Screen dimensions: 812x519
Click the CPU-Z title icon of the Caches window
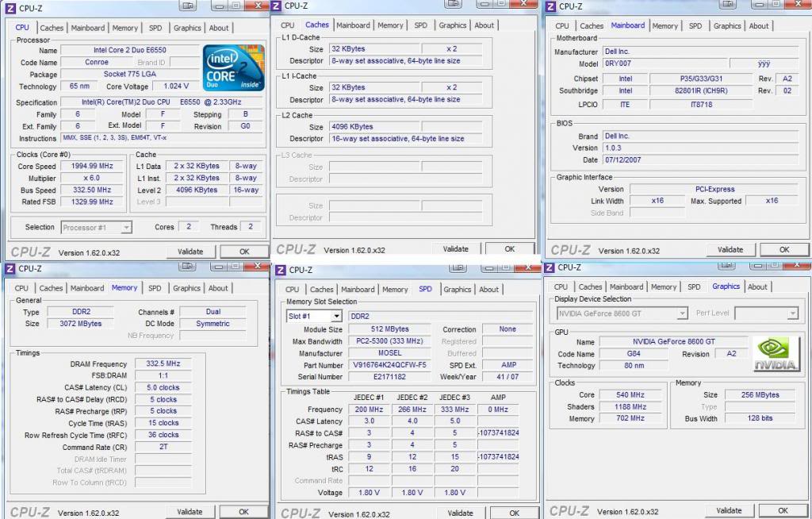[x=276, y=6]
